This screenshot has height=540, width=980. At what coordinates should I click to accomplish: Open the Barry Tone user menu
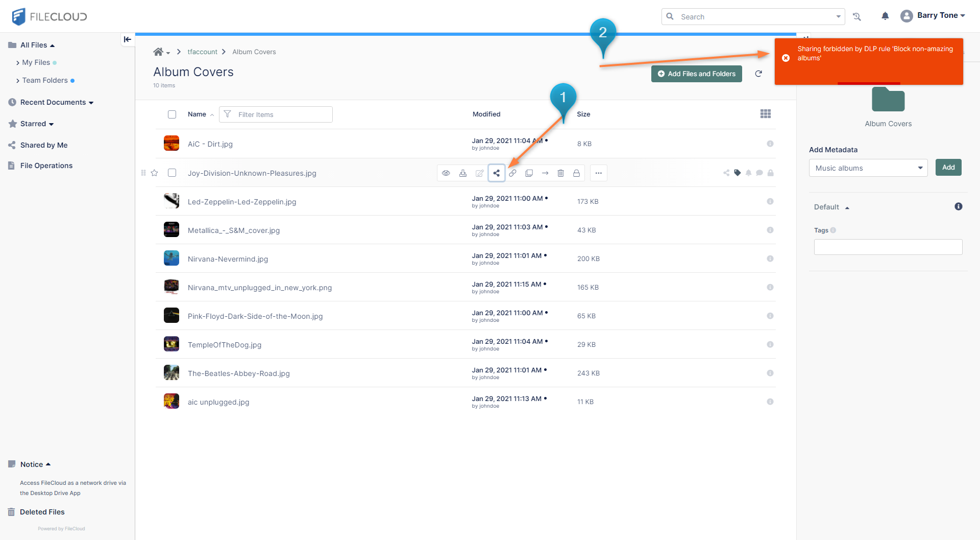tap(933, 16)
